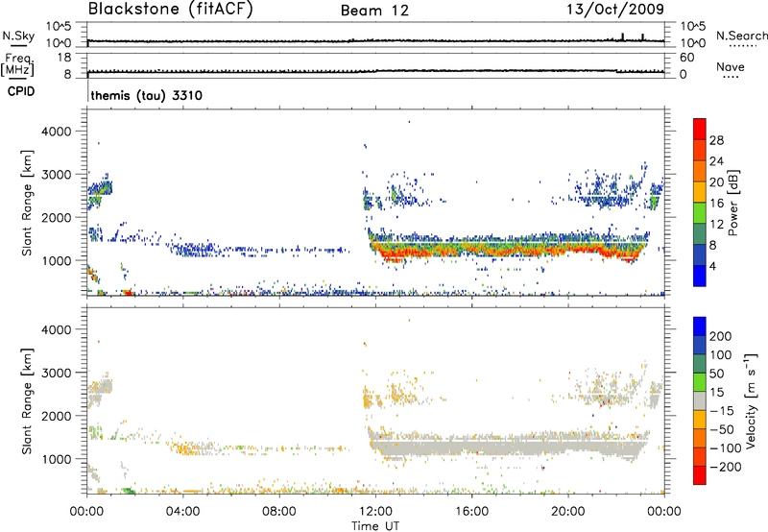Click the date '13/Oct/2009'

click(x=615, y=9)
